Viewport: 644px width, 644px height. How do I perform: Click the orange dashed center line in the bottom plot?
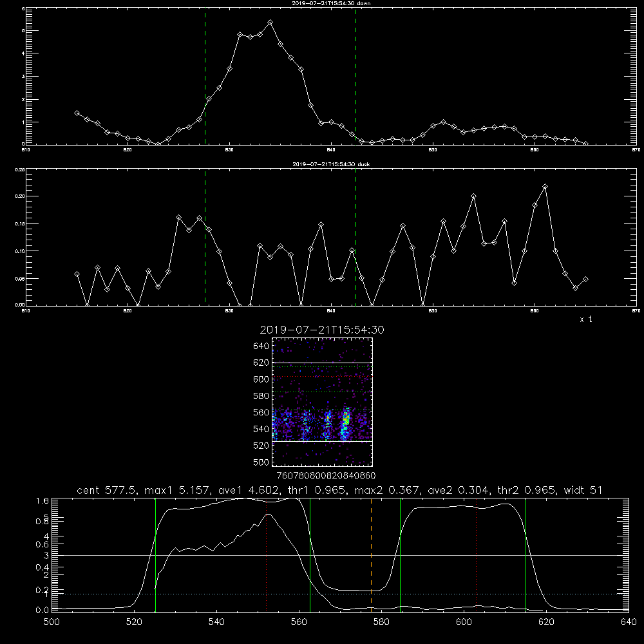point(372,554)
